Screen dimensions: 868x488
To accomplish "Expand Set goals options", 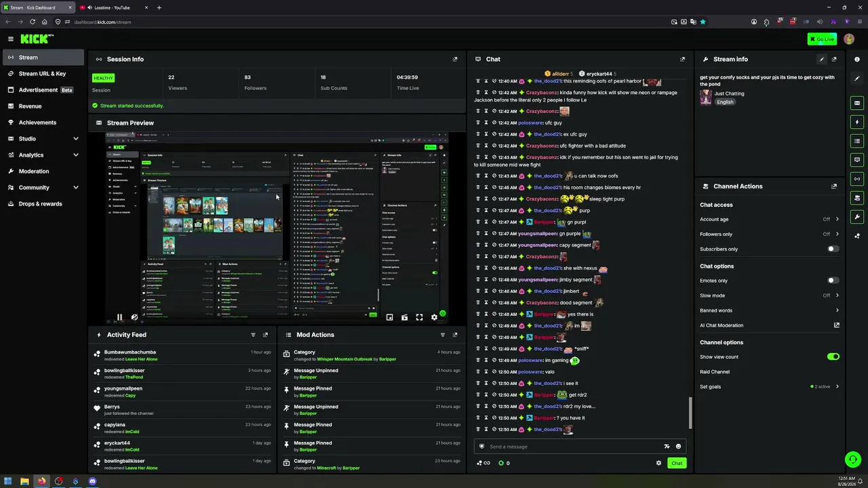I will (x=770, y=386).
